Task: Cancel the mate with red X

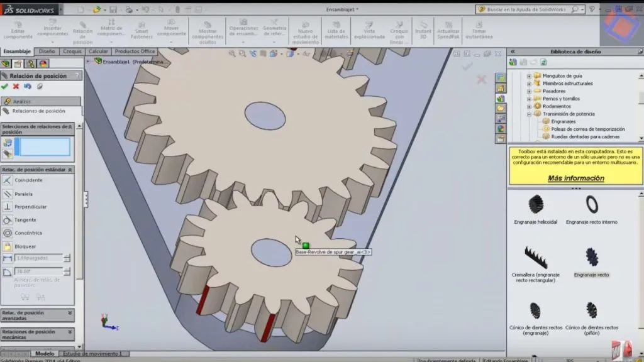Action: (x=16, y=86)
